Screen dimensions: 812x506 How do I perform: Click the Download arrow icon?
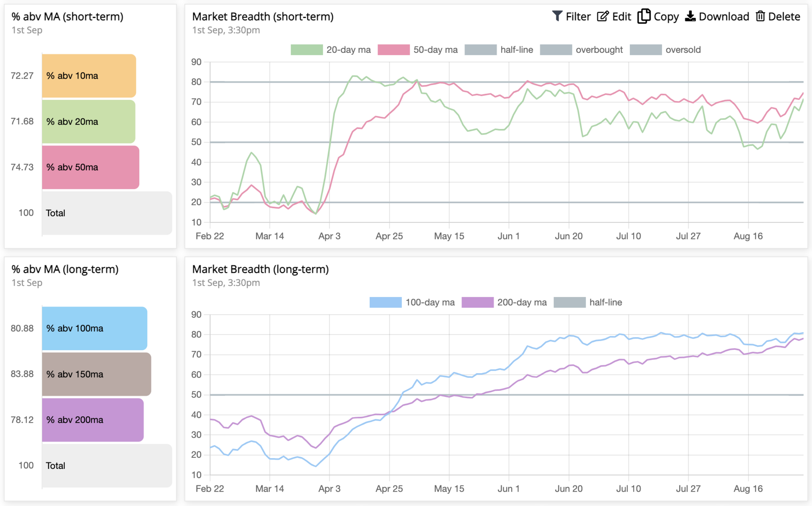click(x=690, y=16)
